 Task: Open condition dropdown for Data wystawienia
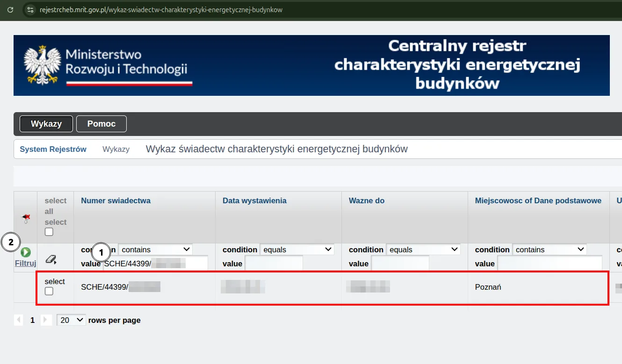[x=297, y=250]
